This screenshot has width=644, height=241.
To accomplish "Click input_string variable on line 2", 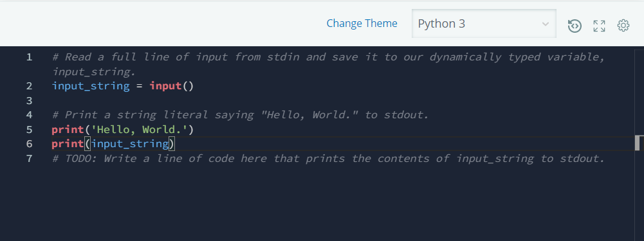I will pyautogui.click(x=91, y=86).
